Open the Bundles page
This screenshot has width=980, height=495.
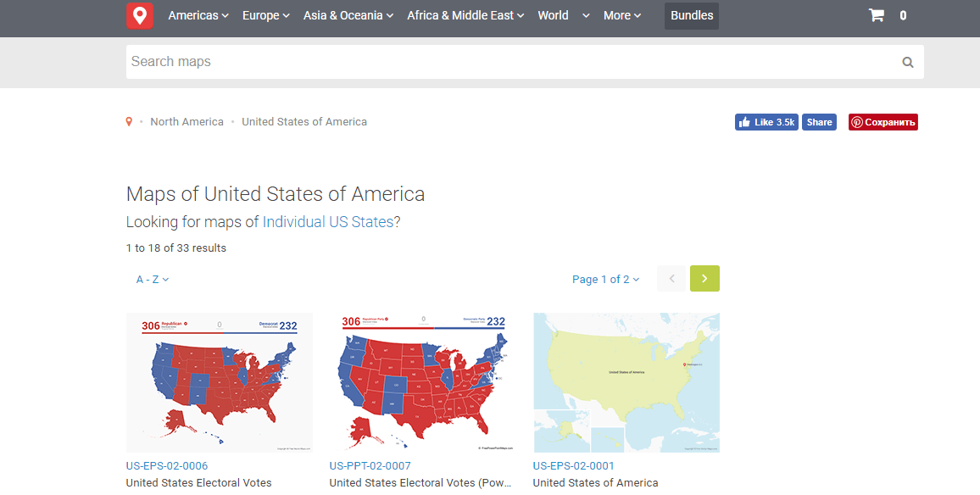692,15
